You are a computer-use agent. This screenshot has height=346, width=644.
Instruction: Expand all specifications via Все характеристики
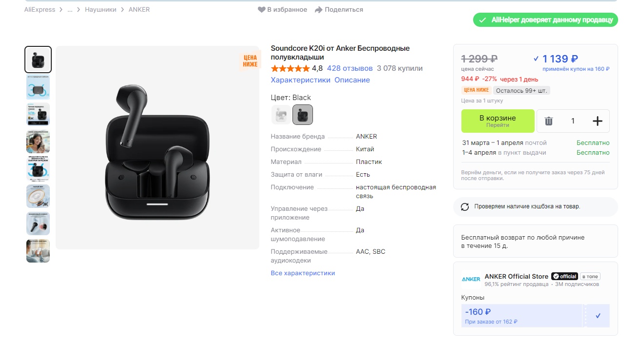click(303, 273)
